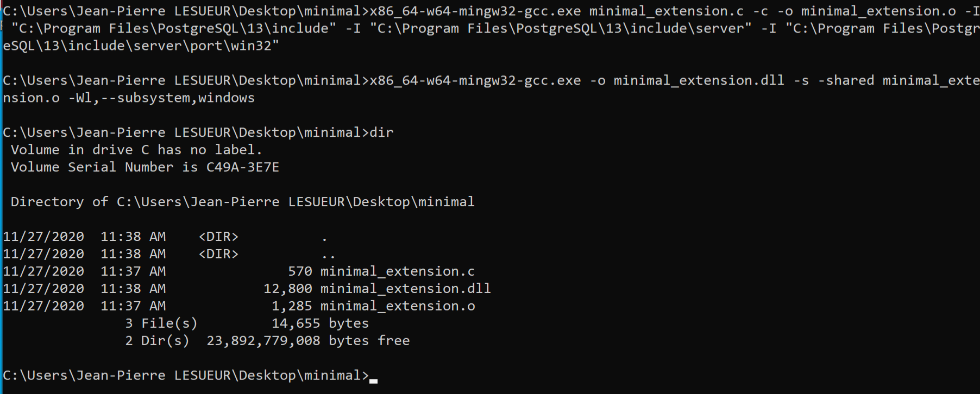Click the 14,655 bytes total line
Screen dimensions: 980x394
tap(321, 323)
